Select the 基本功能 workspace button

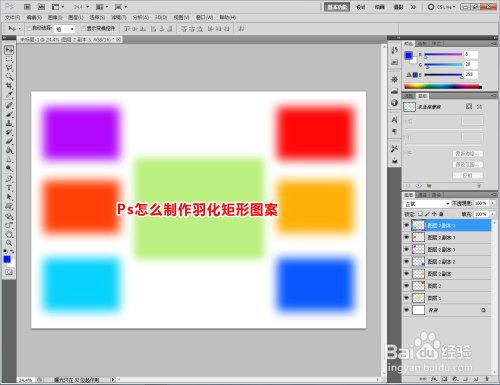click(337, 7)
